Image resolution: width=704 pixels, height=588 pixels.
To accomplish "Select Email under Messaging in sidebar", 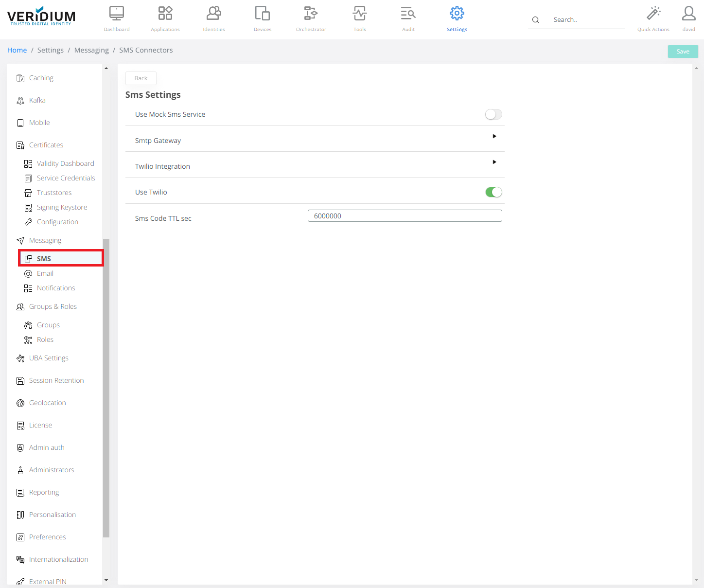I will pyautogui.click(x=45, y=273).
